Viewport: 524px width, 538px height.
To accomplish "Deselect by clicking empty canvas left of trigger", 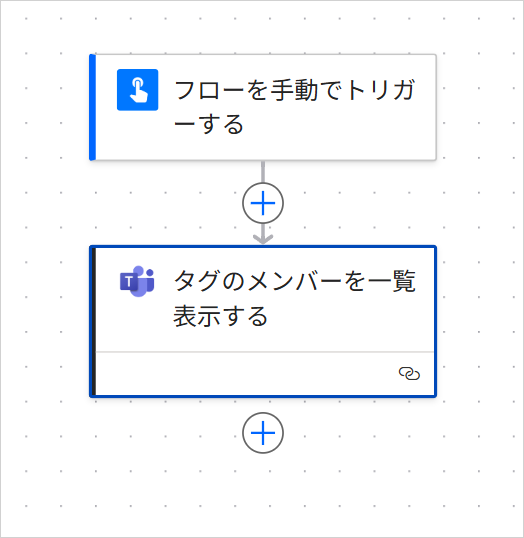I will pyautogui.click(x=45, y=107).
